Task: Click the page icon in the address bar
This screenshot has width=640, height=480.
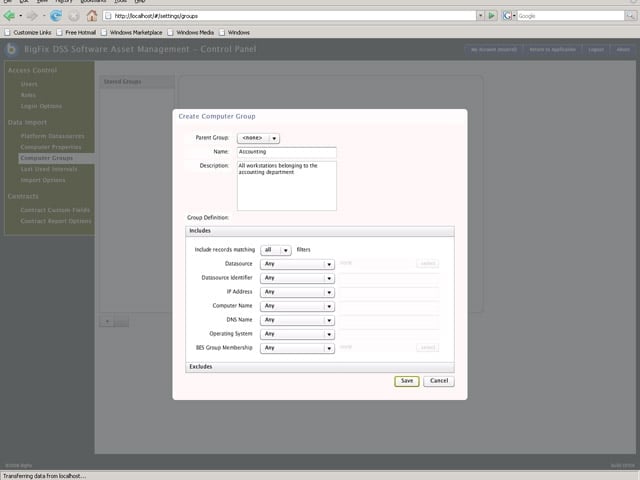Action: coord(108,16)
